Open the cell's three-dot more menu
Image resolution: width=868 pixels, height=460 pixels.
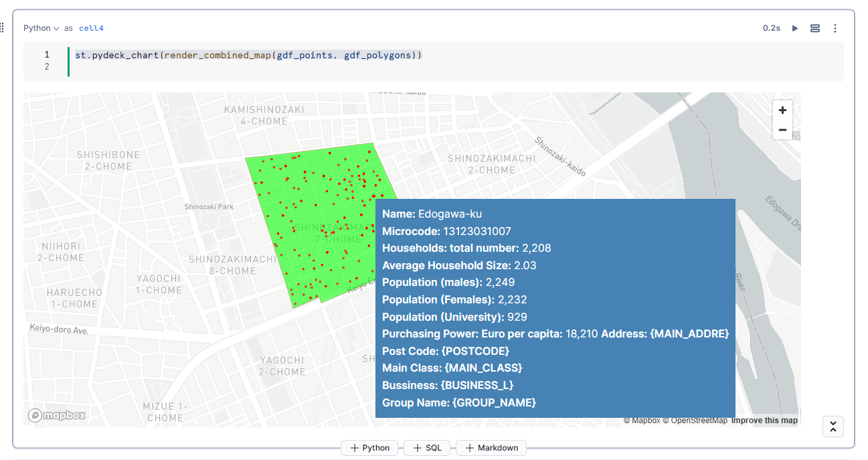(x=835, y=28)
